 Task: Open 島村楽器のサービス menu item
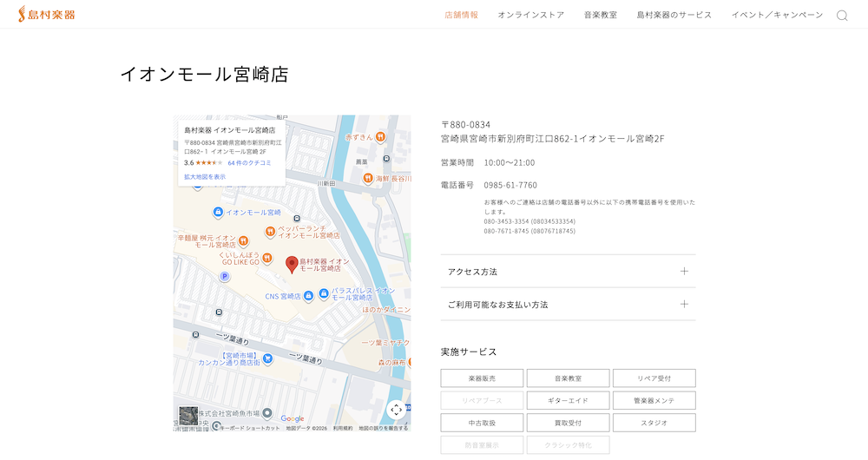(674, 15)
